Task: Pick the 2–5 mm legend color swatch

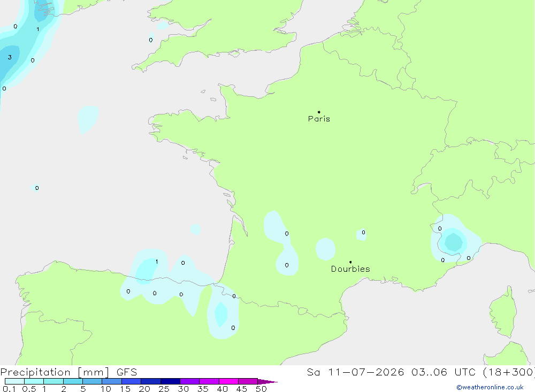Action: pyautogui.click(x=73, y=381)
